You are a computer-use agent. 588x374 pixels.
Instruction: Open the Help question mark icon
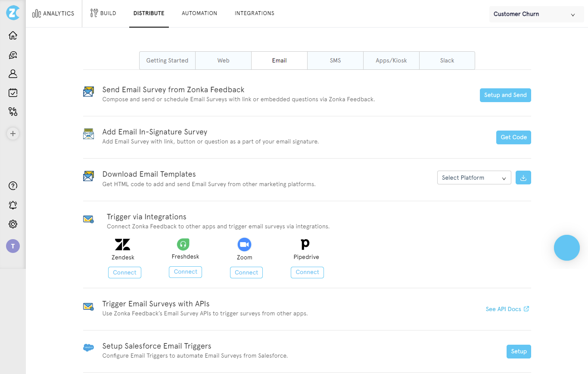[x=13, y=186]
